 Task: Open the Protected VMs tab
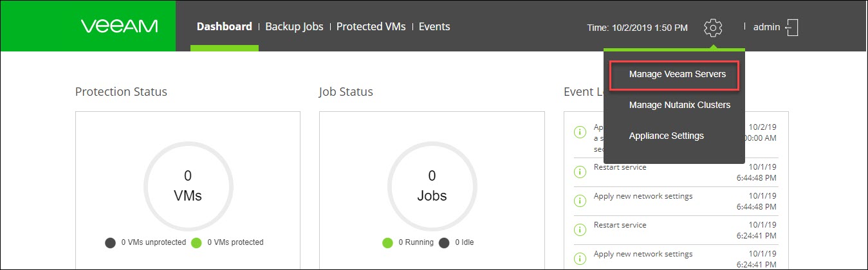point(371,27)
